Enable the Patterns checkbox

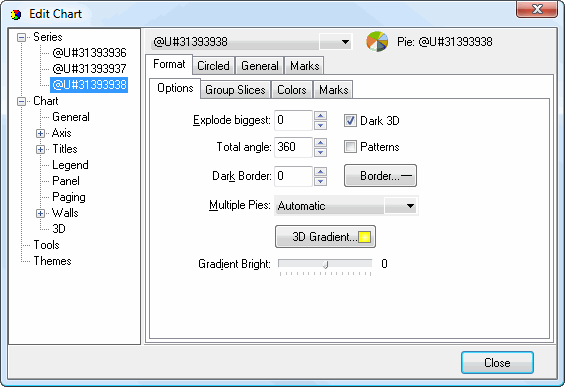[x=350, y=147]
